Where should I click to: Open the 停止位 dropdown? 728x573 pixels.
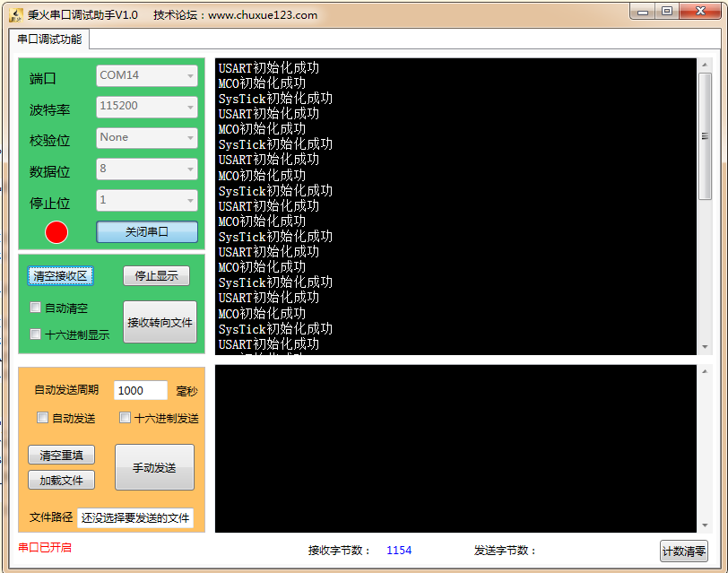[x=147, y=200]
